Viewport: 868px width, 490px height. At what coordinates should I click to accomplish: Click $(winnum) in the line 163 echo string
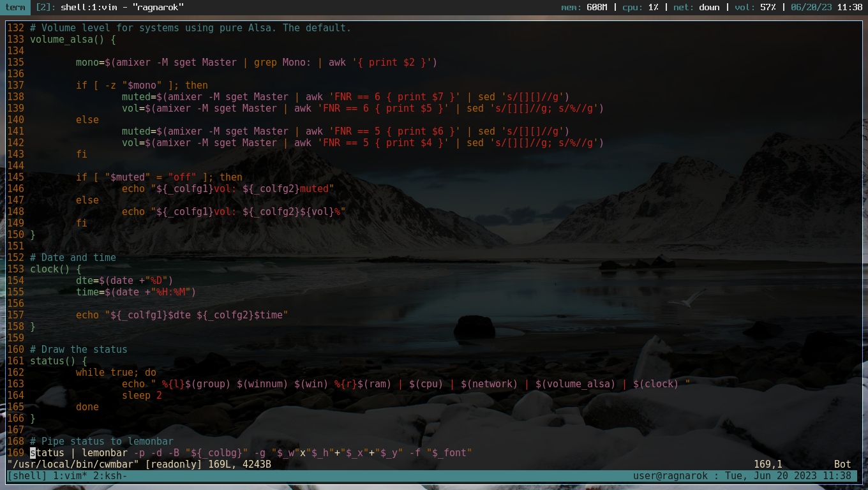point(262,384)
